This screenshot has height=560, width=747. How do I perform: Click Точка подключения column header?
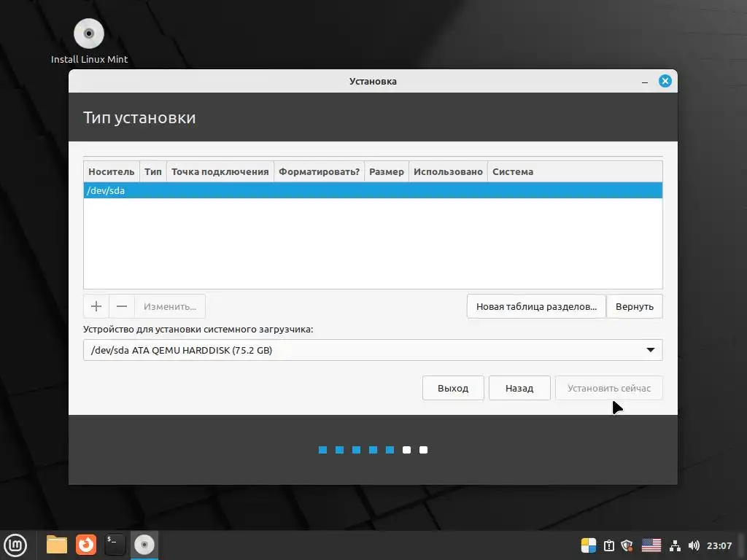220,172
